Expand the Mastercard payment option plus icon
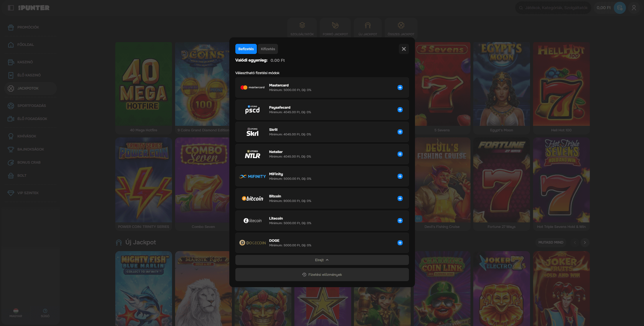644x326 pixels. pos(400,87)
